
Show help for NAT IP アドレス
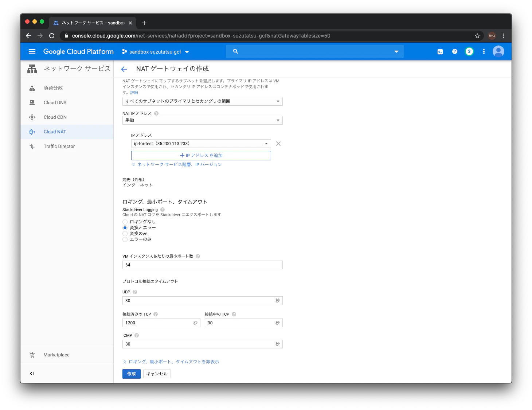click(156, 113)
